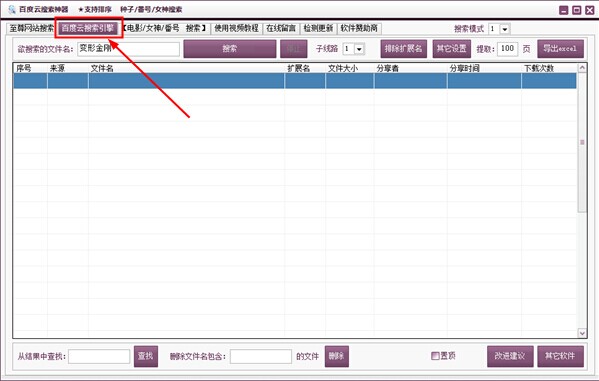Screen dimensions: 599x381
Task: Click the 检测更新 tab
Action: 318,28
